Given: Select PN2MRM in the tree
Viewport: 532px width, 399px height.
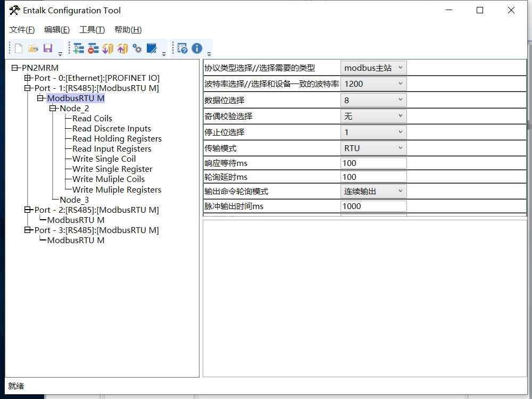Looking at the screenshot, I should tap(40, 68).
